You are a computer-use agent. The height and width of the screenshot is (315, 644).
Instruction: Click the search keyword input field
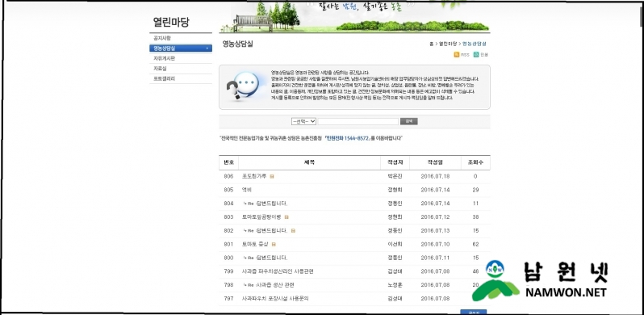tap(358, 122)
